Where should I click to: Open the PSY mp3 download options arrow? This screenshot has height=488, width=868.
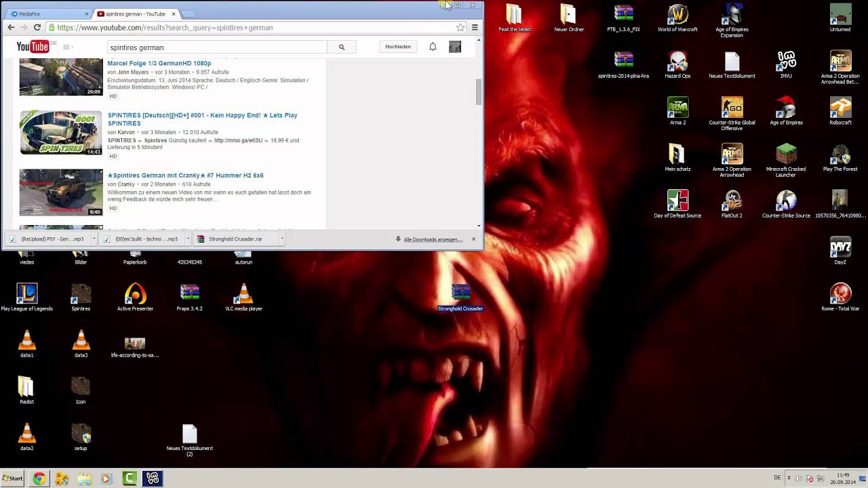click(x=94, y=239)
